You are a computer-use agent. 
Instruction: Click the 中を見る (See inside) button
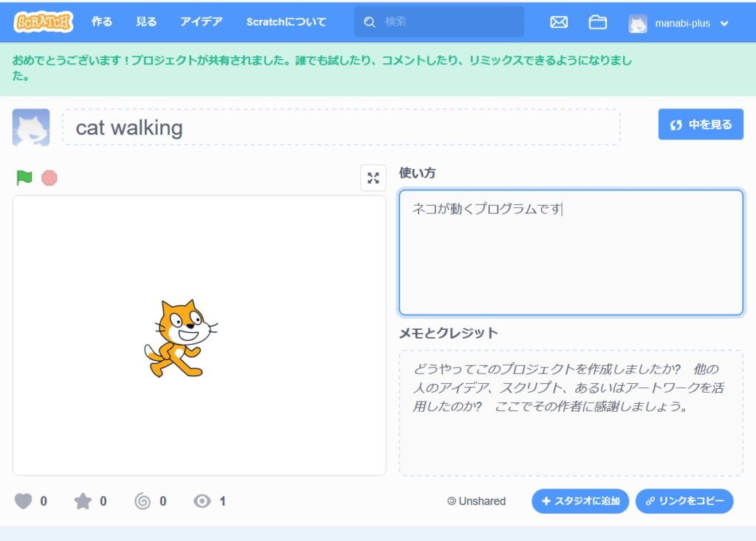pos(701,125)
